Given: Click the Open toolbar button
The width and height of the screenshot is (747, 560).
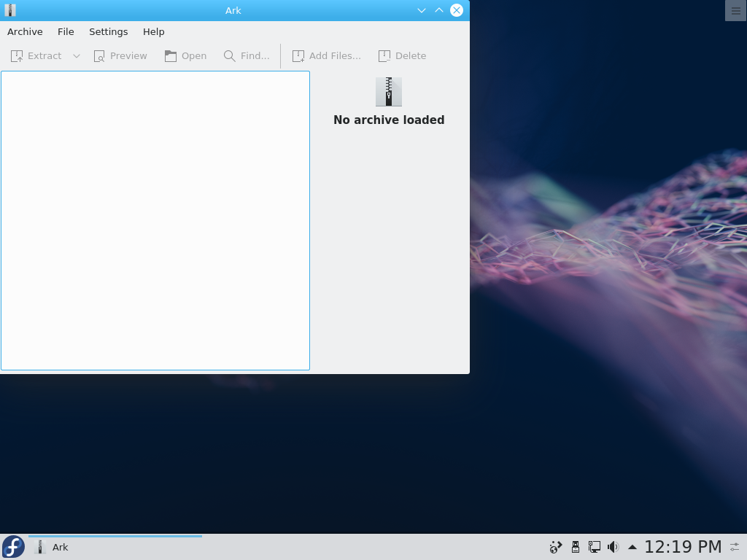Looking at the screenshot, I should (x=185, y=56).
